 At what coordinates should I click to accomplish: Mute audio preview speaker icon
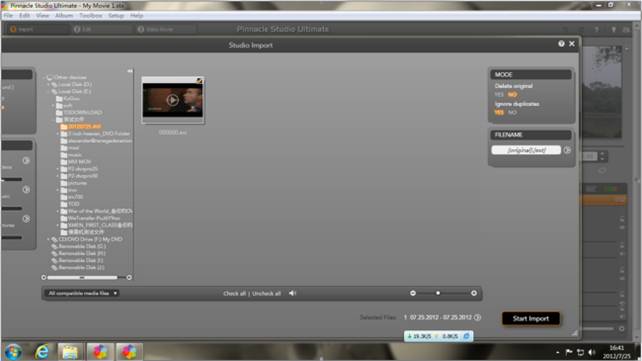click(x=292, y=293)
